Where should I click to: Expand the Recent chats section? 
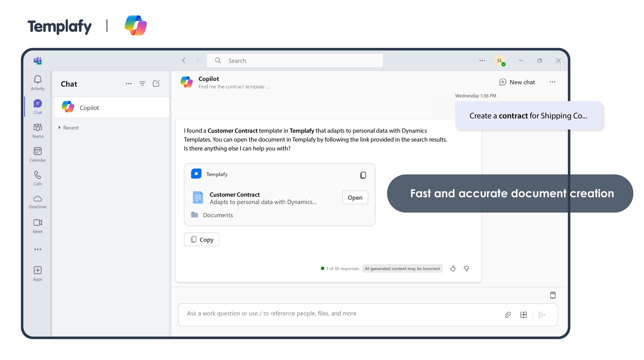tap(68, 127)
